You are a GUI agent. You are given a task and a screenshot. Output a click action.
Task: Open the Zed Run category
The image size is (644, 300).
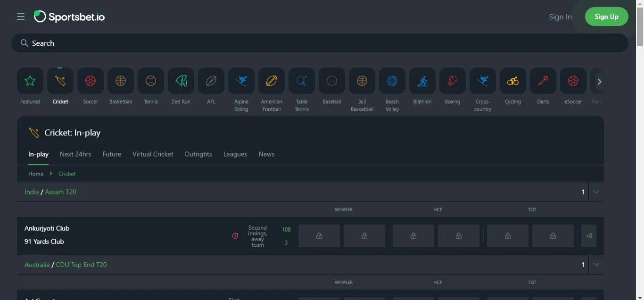181,81
